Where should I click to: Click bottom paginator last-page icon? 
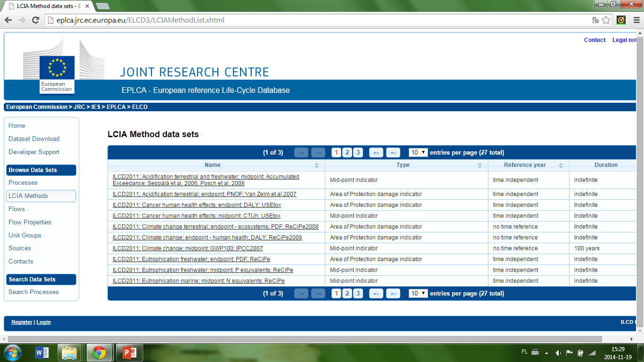coord(393,293)
